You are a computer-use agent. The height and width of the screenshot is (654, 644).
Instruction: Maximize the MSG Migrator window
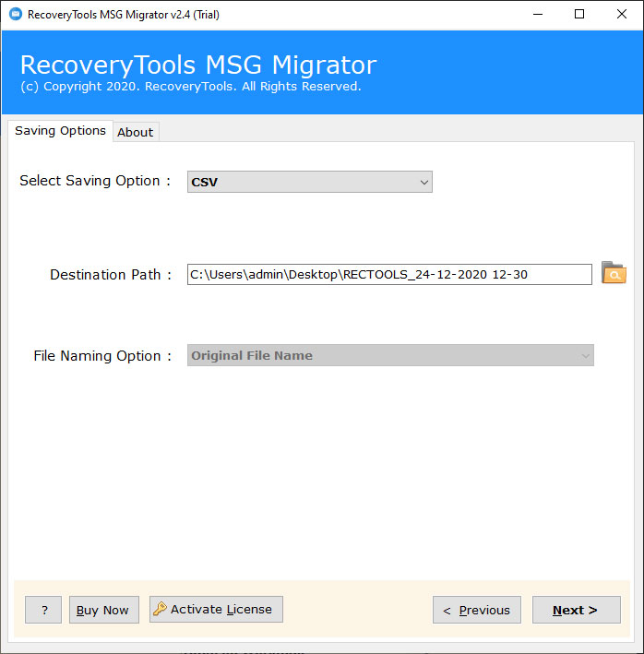pos(579,14)
